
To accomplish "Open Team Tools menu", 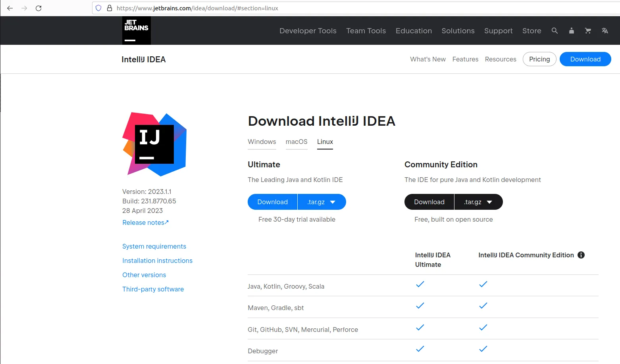I will click(366, 31).
